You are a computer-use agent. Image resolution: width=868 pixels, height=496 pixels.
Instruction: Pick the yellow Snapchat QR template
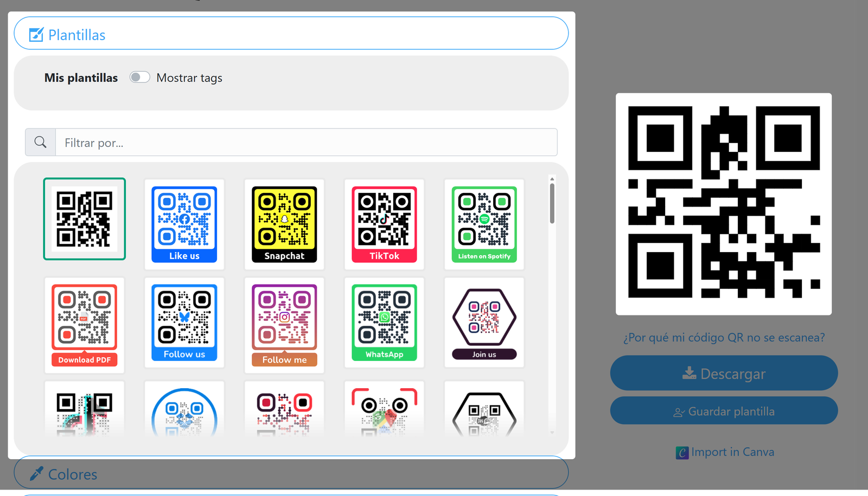click(x=284, y=224)
